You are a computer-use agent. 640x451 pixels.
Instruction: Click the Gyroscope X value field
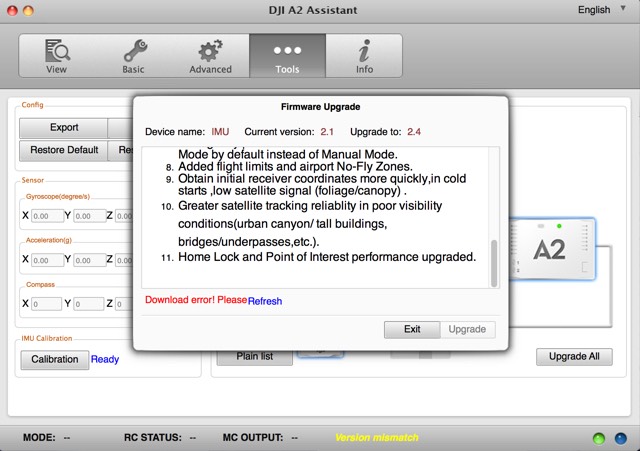click(x=47, y=216)
